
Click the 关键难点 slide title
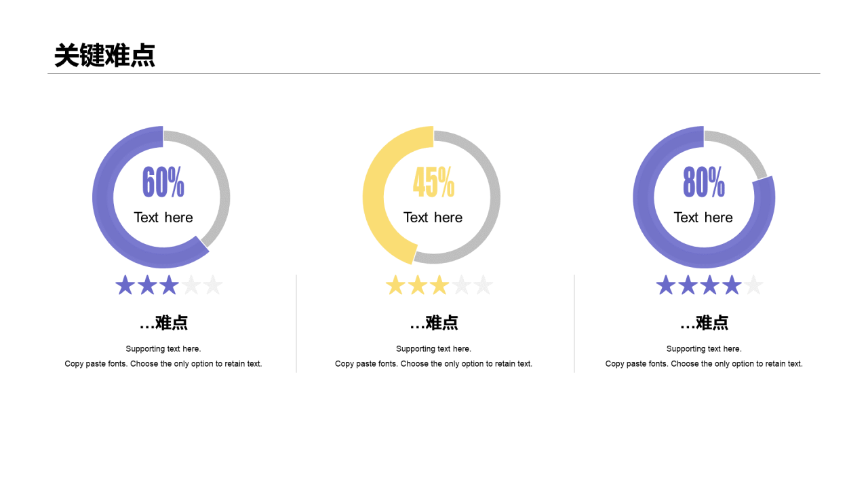tap(104, 56)
